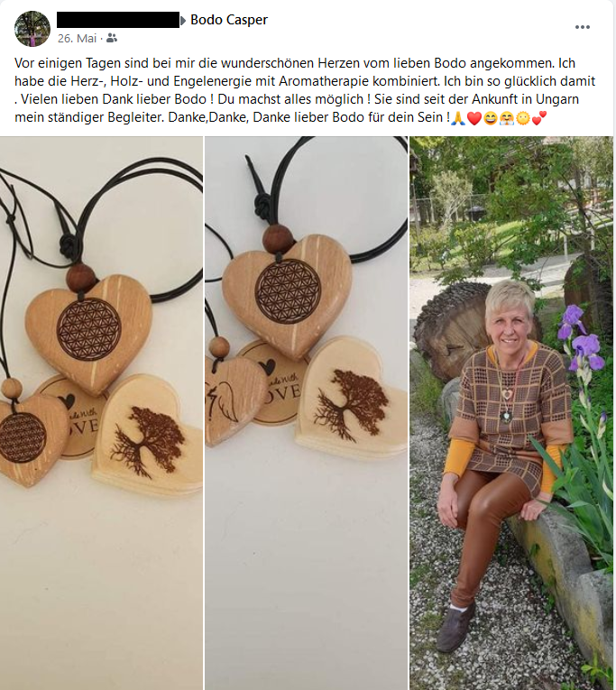
Task: Open the three-dot post options menu
Action: pos(582,27)
